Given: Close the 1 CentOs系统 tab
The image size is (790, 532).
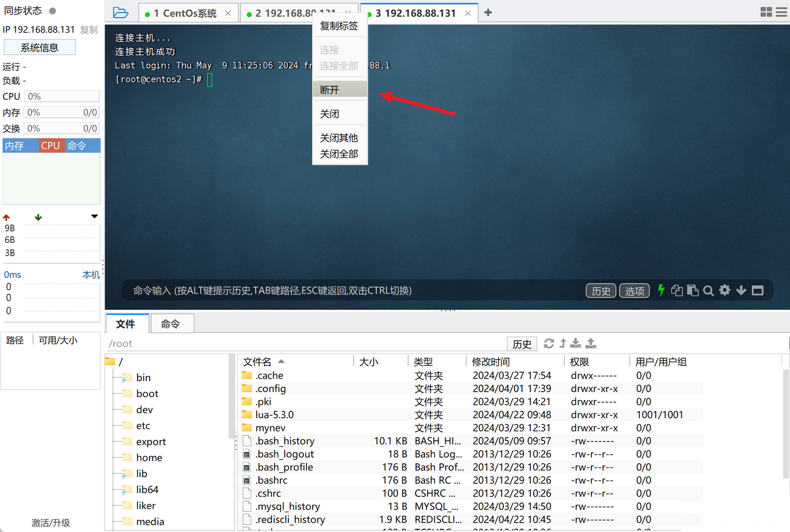Looking at the screenshot, I should [228, 13].
